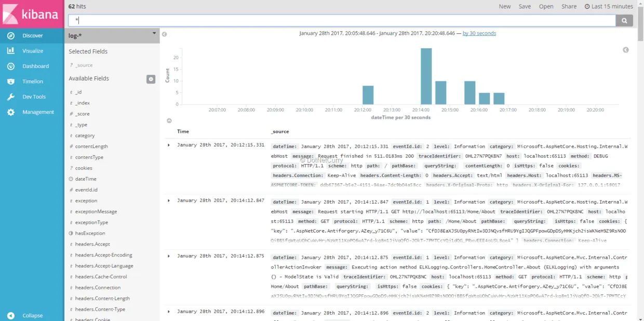Screen dimensions: 644x321
Task: Click the Dev Tools navigation label
Action: click(x=34, y=97)
